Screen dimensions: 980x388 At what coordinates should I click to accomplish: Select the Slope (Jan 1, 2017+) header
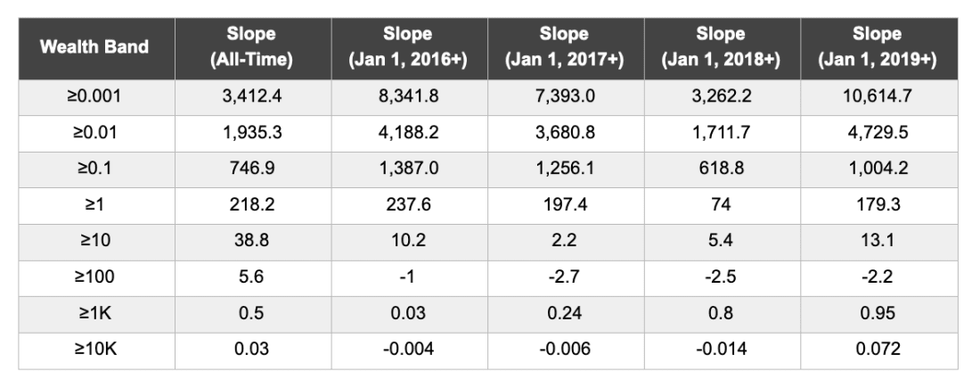[x=566, y=48]
